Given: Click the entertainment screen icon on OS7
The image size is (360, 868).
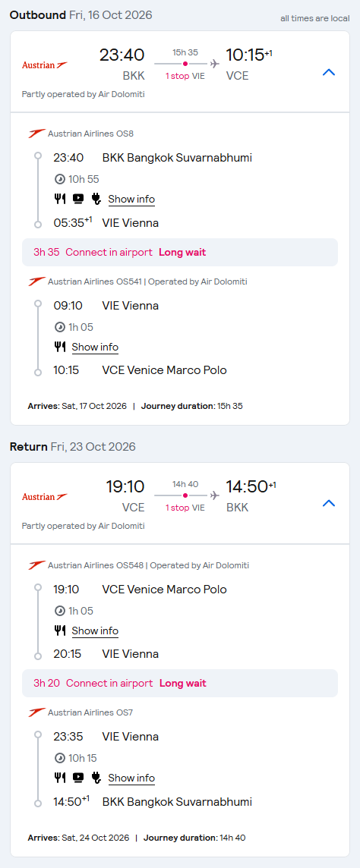Looking at the screenshot, I should click(x=78, y=778).
